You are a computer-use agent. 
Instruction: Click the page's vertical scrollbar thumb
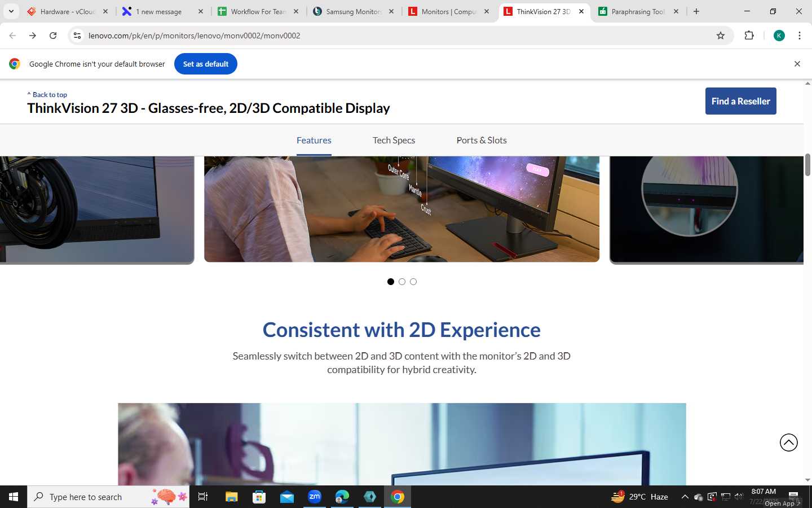(807, 164)
